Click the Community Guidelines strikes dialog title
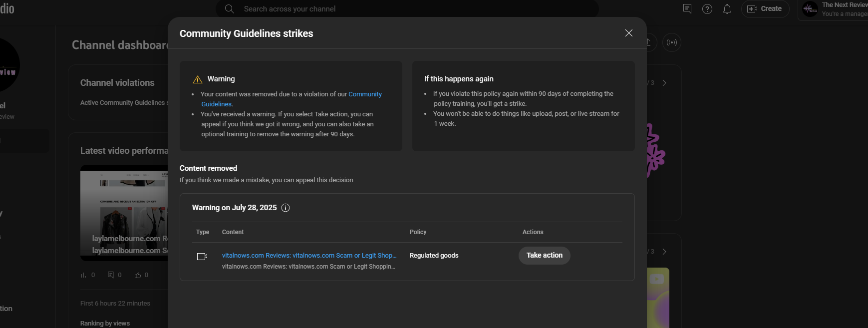The width and height of the screenshot is (868, 328). point(247,33)
